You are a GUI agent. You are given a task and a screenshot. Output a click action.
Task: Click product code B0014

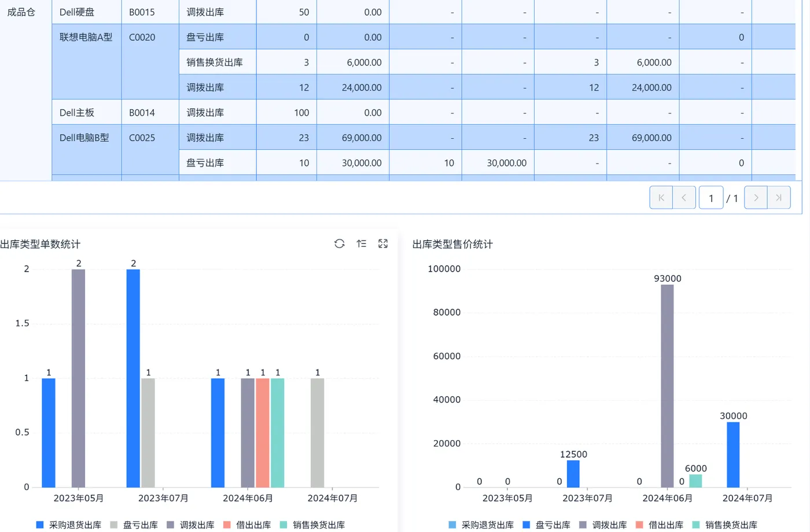pos(142,112)
